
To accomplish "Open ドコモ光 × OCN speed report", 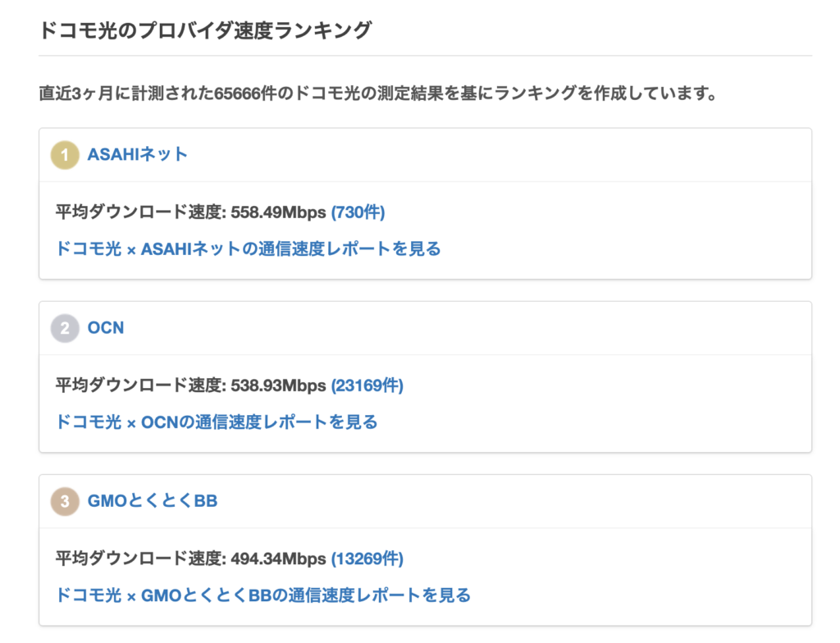I will (x=217, y=422).
